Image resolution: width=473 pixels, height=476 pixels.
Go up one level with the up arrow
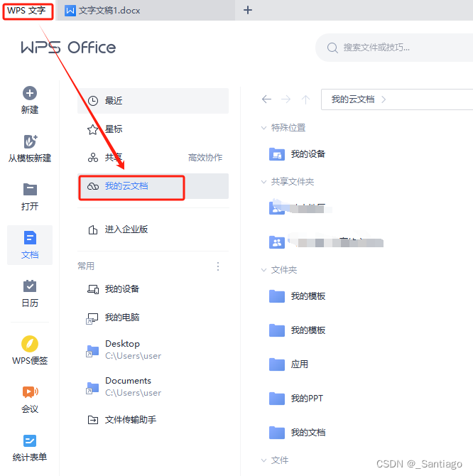(305, 99)
